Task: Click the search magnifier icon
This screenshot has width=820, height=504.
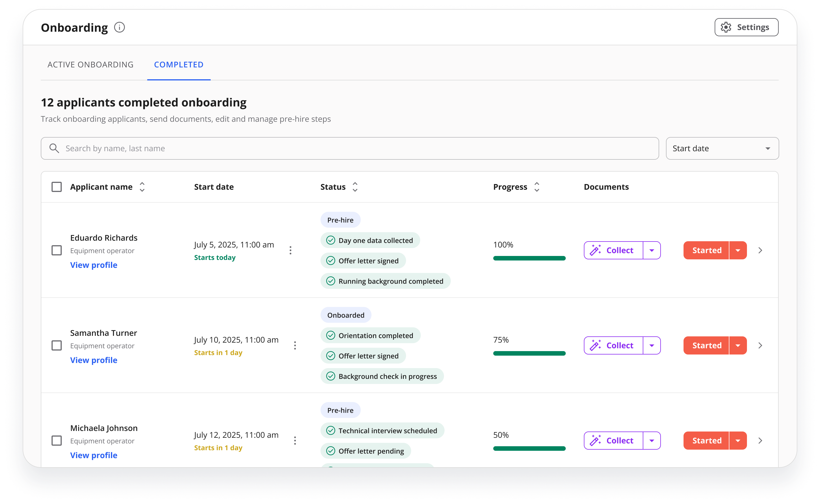Action: (54, 148)
